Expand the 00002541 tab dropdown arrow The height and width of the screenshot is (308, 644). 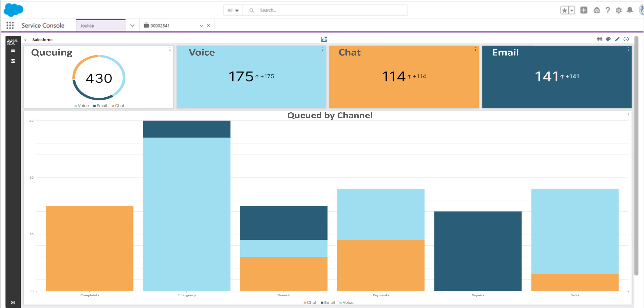202,25
